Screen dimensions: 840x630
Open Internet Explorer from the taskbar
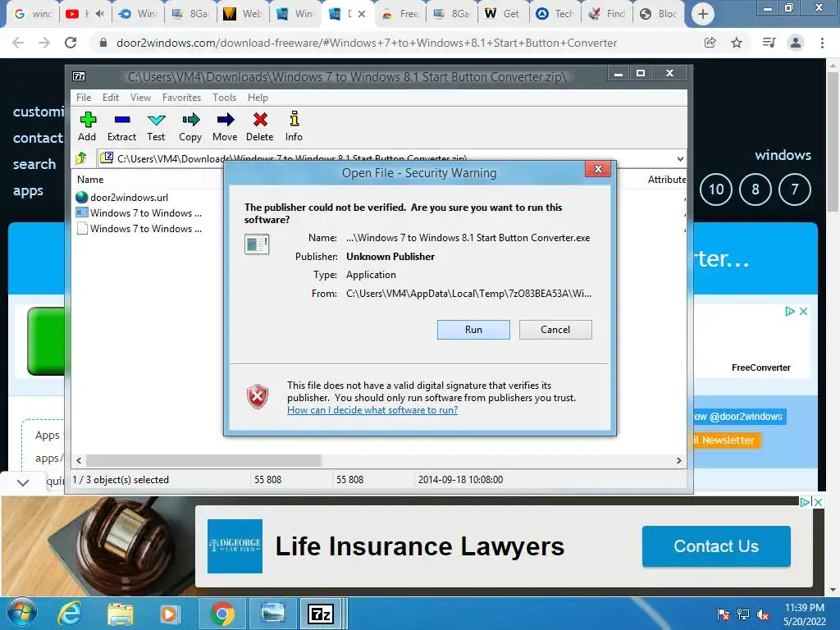click(71, 613)
